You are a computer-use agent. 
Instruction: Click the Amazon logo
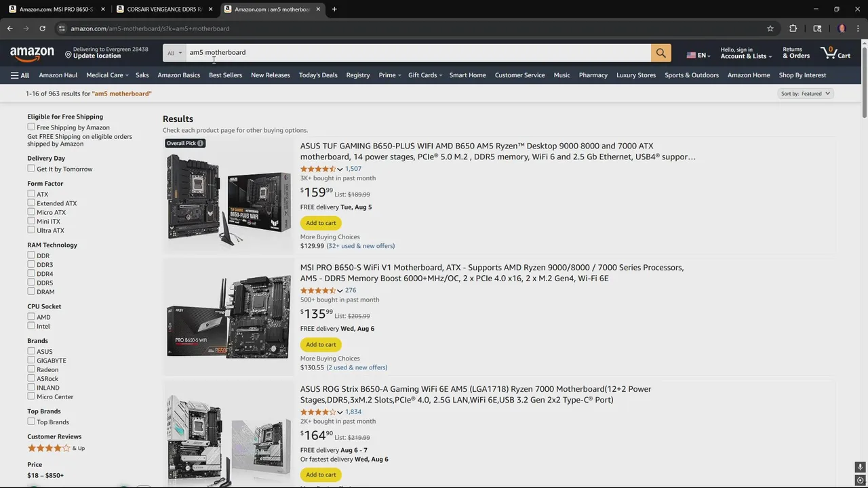pyautogui.click(x=32, y=54)
